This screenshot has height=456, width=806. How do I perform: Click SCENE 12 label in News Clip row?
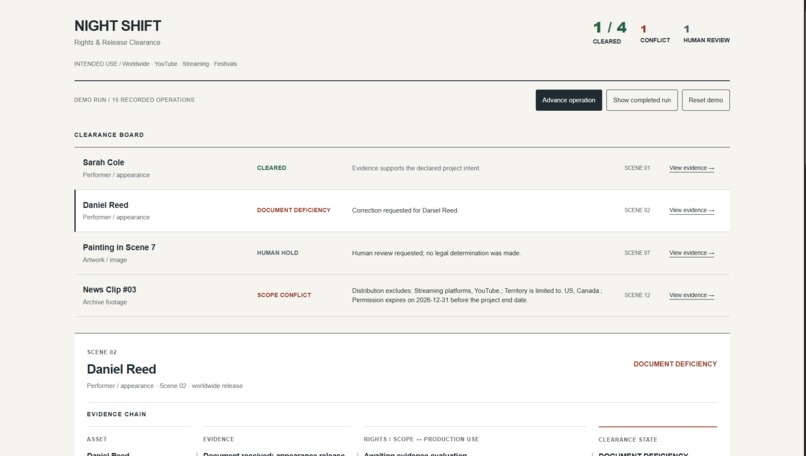pos(637,295)
